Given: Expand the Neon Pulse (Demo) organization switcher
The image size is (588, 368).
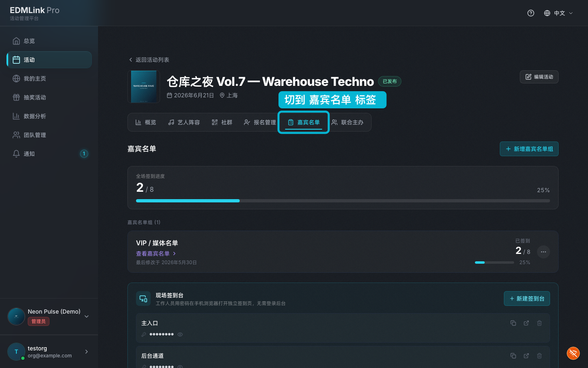Looking at the screenshot, I should point(87,316).
